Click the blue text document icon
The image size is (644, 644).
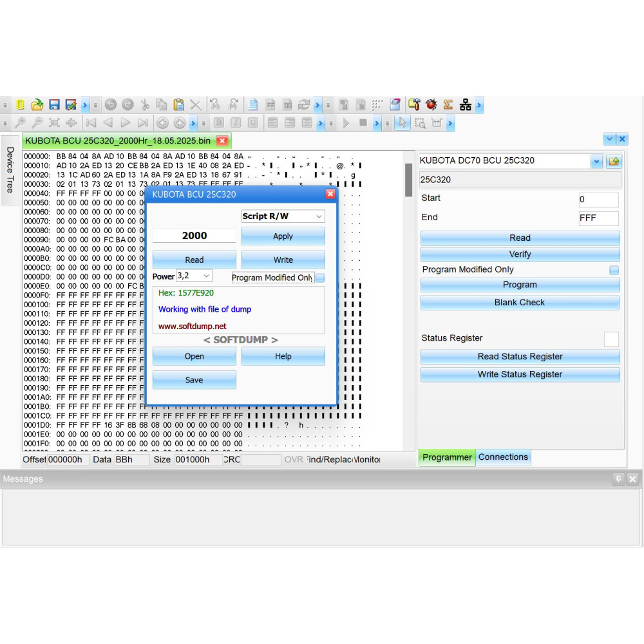pyautogui.click(x=253, y=105)
